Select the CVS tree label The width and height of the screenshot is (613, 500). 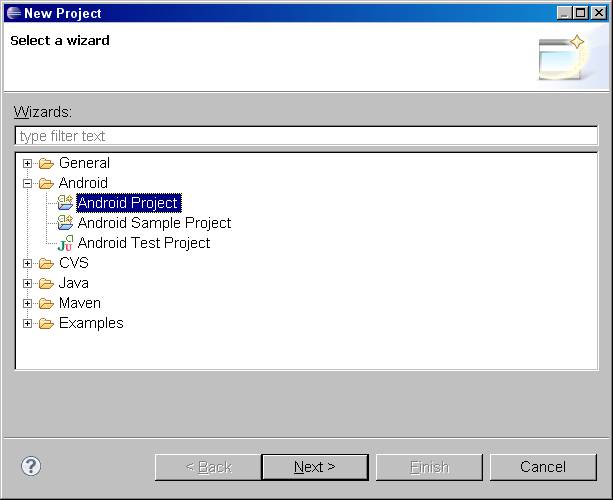tap(73, 263)
